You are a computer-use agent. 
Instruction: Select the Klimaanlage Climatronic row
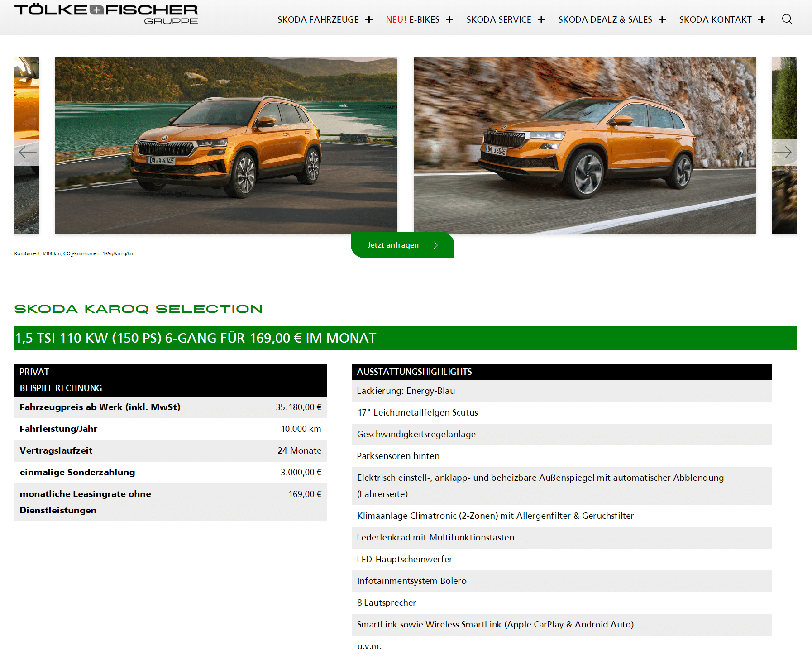pos(562,516)
